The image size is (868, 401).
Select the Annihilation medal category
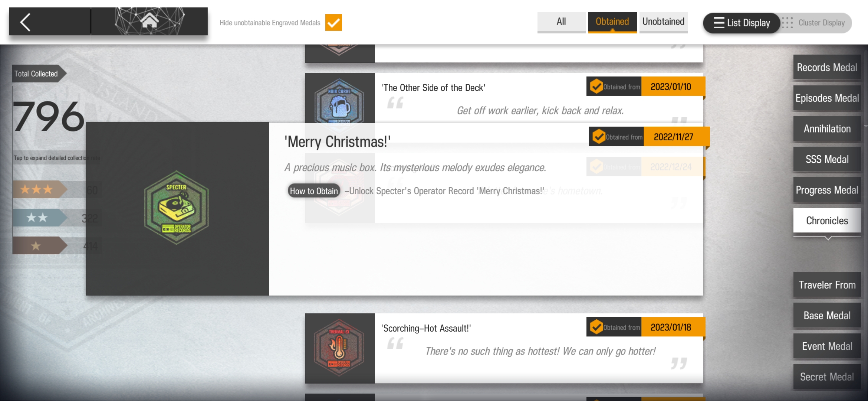(827, 128)
